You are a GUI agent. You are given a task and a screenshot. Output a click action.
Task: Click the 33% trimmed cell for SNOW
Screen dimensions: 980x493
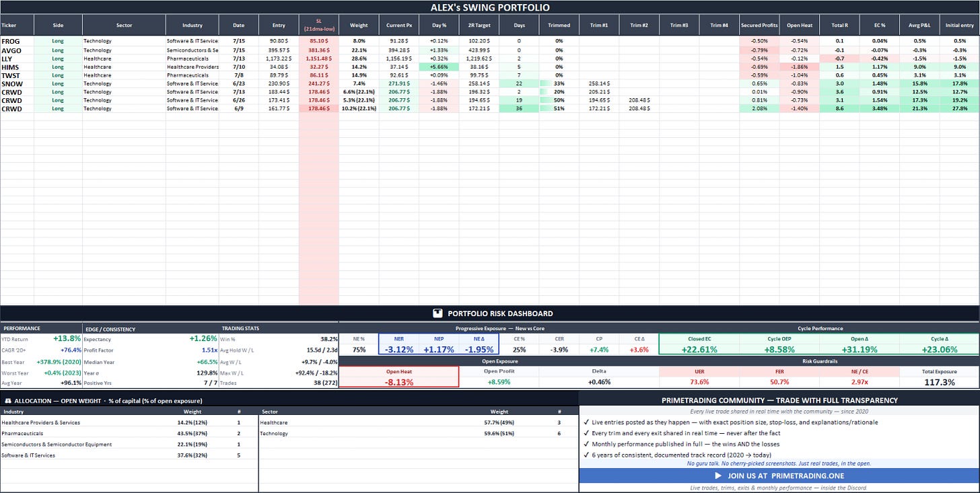click(x=559, y=83)
